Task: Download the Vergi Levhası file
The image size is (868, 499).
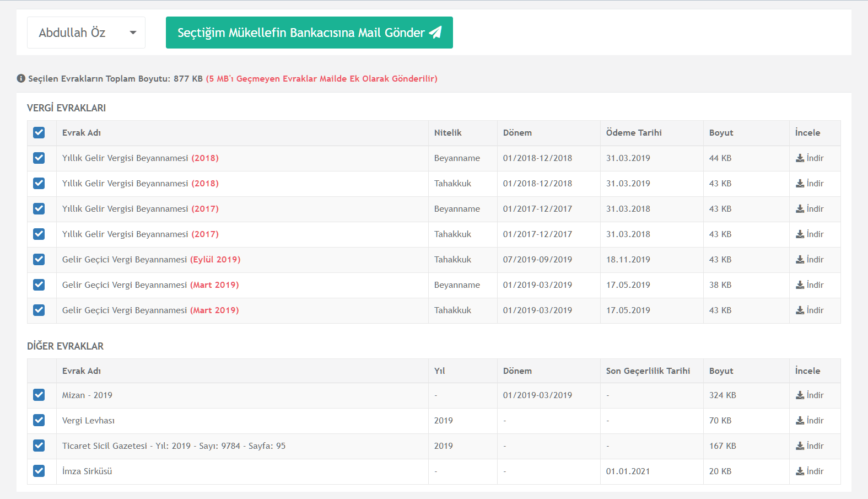Action: click(809, 421)
